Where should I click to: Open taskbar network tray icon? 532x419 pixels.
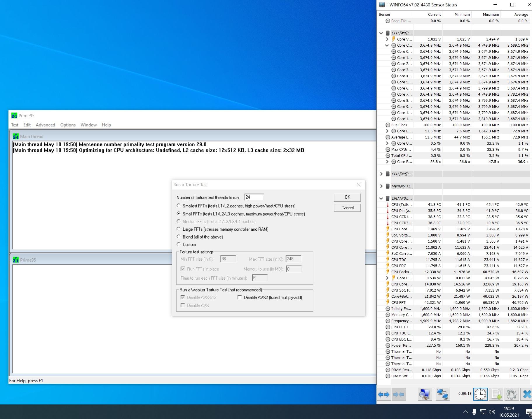[x=483, y=412]
